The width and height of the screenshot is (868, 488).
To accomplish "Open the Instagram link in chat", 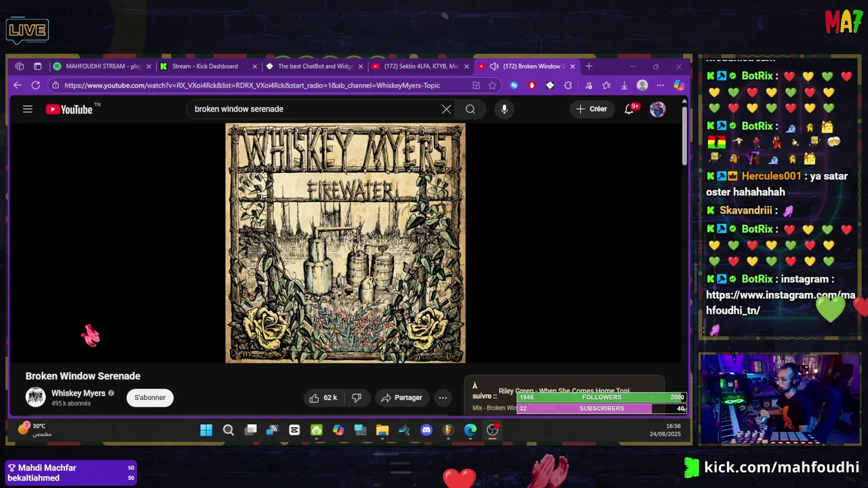I will point(781,303).
